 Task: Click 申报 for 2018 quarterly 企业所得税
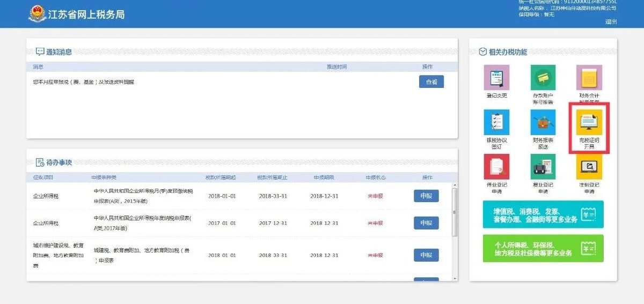[426, 196]
